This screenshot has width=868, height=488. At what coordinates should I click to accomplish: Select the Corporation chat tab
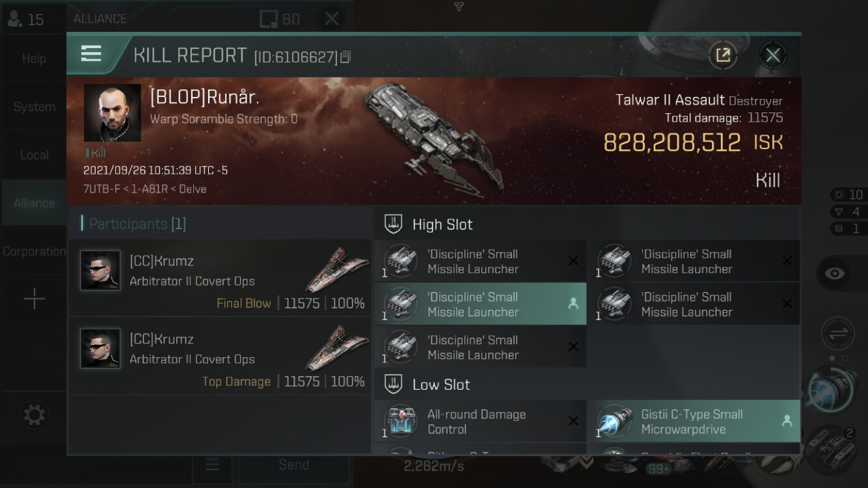34,251
